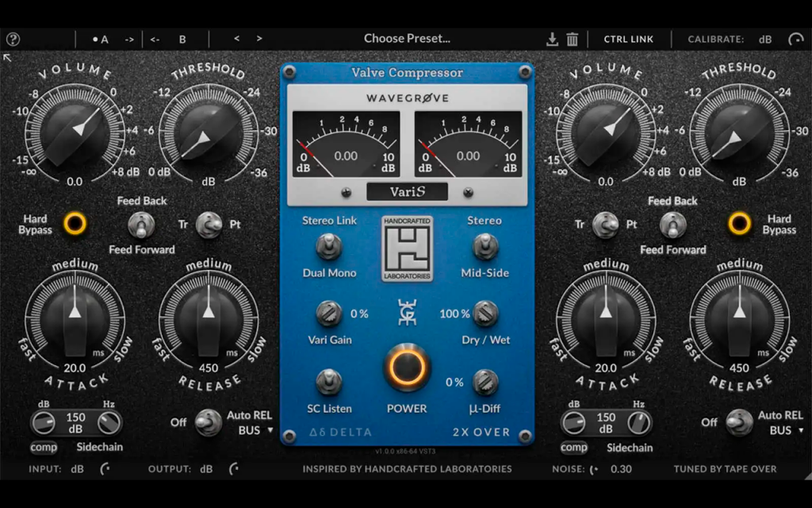This screenshot has height=508, width=812.
Task: Click the right channel VU meter
Action: point(468,144)
